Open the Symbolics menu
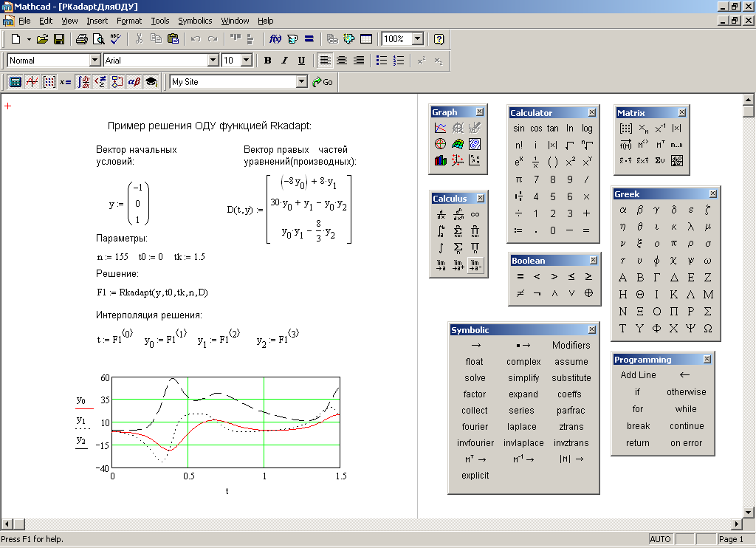 (195, 21)
